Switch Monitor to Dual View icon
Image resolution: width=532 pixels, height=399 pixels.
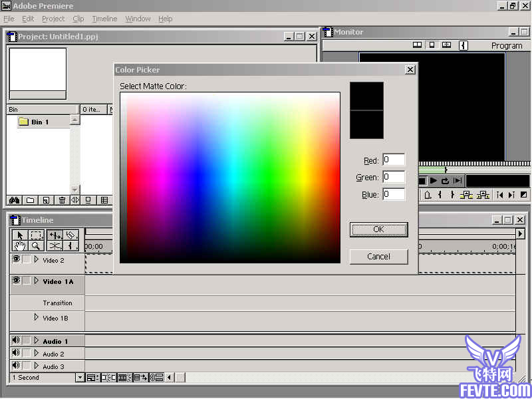click(417, 45)
